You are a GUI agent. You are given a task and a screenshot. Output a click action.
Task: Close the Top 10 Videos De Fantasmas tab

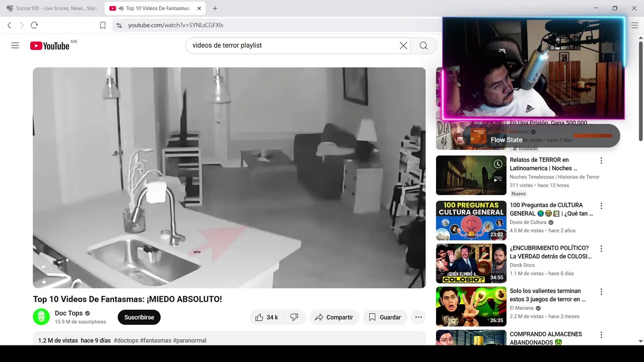click(x=199, y=8)
